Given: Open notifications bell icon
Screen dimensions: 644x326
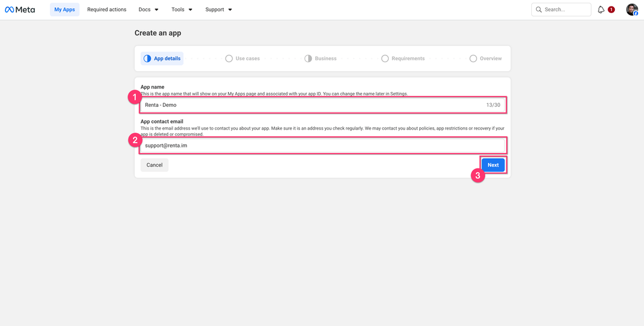Looking at the screenshot, I should point(601,10).
